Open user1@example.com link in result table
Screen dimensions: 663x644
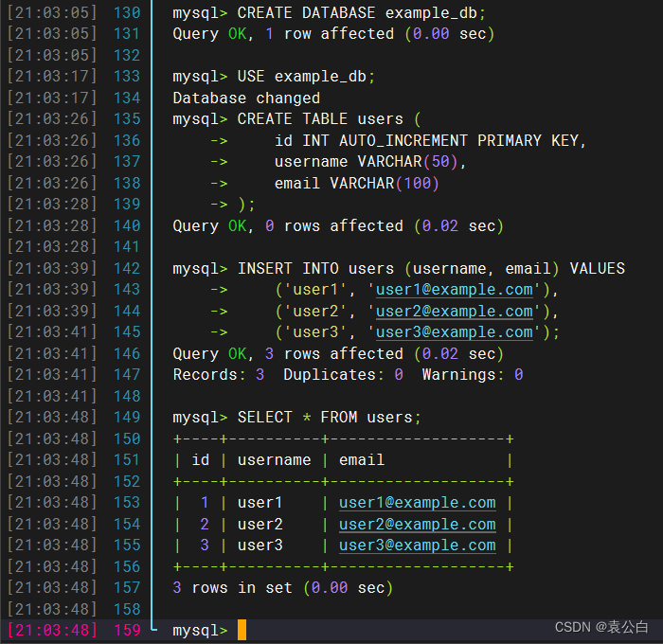418,503
